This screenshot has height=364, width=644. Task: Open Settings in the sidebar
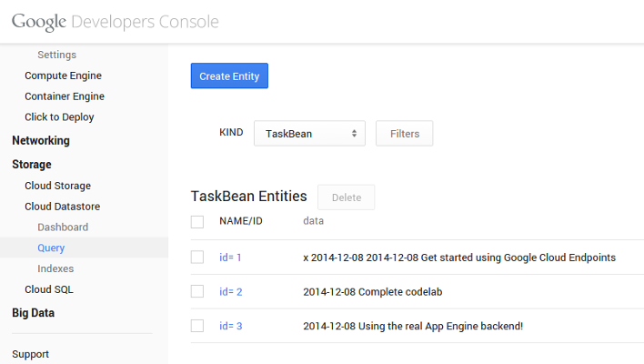(57, 55)
